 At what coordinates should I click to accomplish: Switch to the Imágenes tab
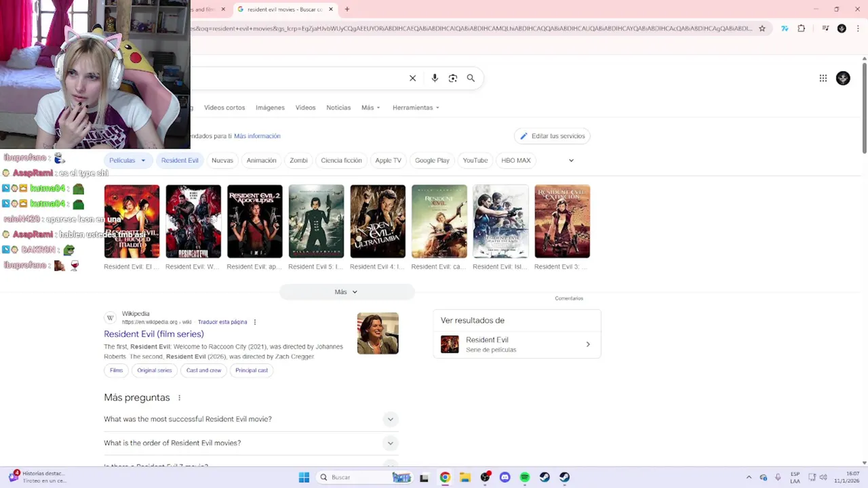tap(270, 108)
